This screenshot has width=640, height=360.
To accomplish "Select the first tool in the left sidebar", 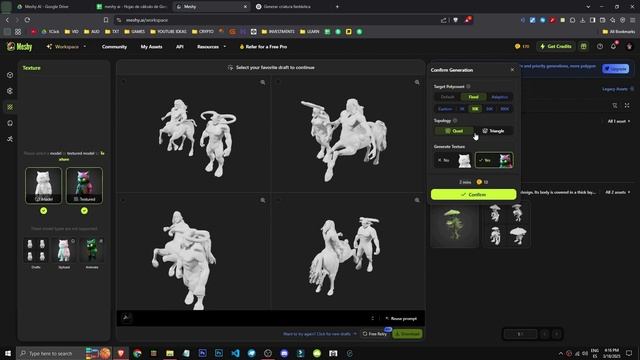I will [10, 75].
